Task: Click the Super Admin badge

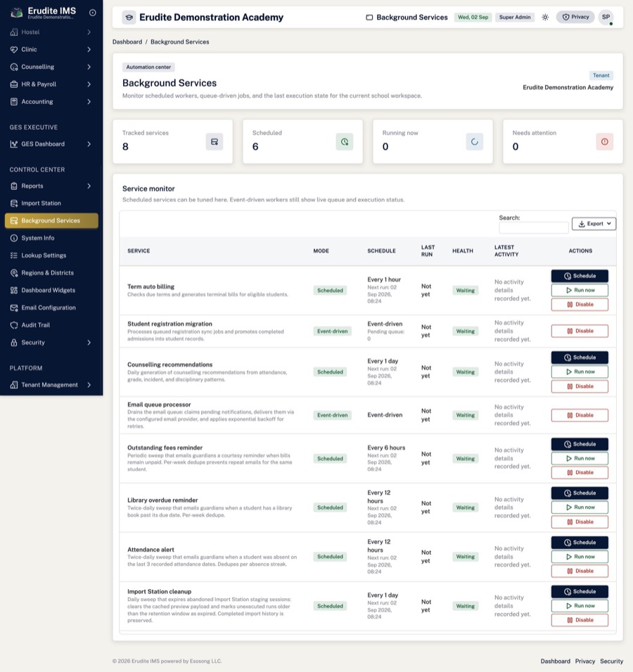Action: (515, 17)
